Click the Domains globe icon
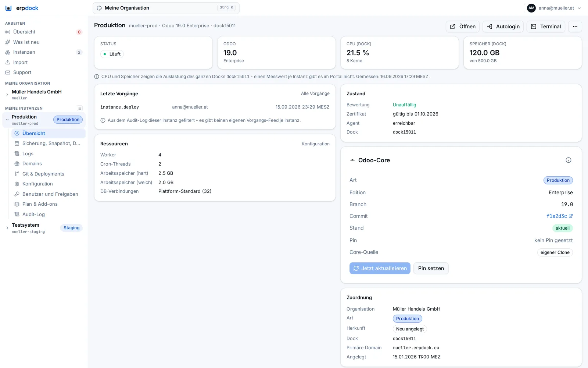Viewport: 588px width, 368px height. pos(17,164)
